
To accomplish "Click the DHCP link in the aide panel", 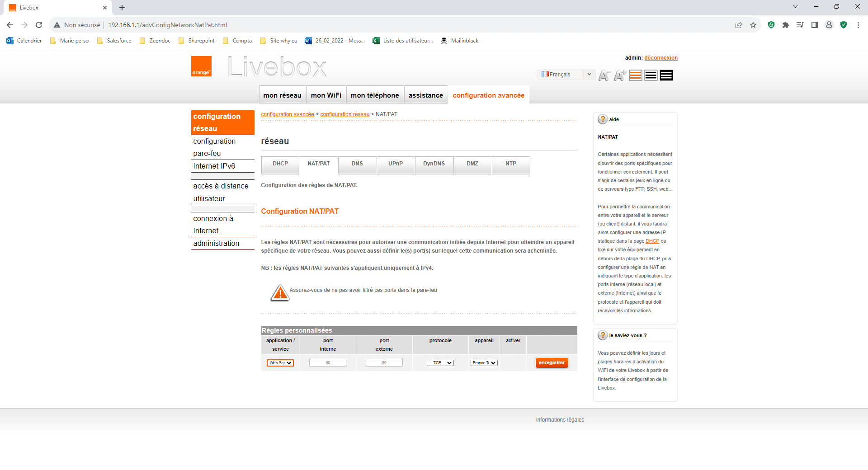I will point(652,241).
